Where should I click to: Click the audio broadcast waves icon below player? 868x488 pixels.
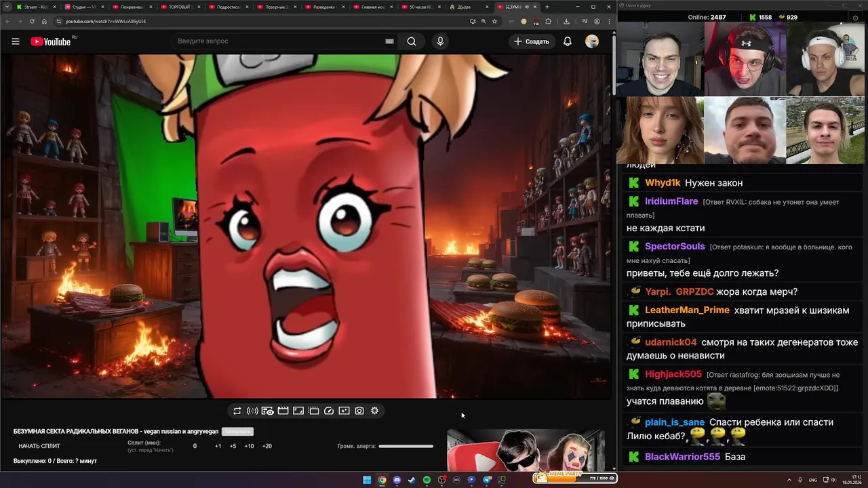click(x=252, y=411)
